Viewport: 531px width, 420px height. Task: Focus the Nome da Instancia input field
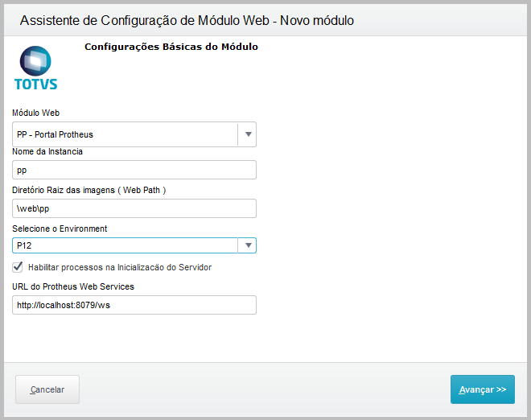pyautogui.click(x=134, y=170)
